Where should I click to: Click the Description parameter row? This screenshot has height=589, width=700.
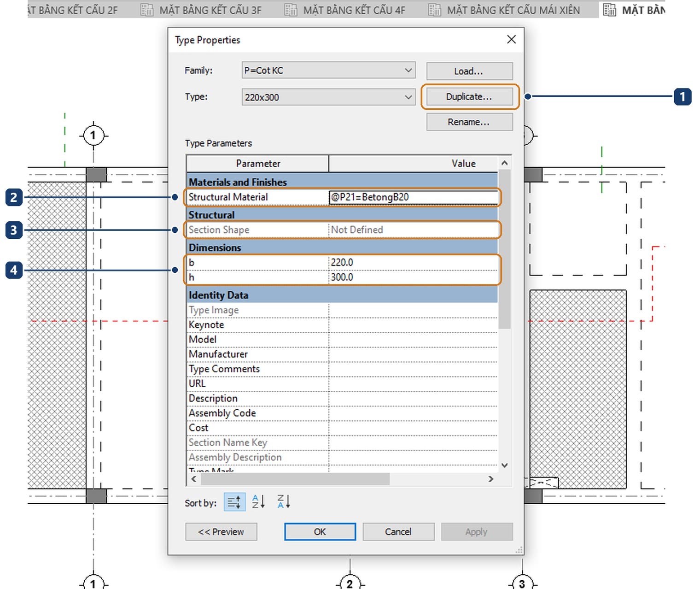[x=342, y=399]
